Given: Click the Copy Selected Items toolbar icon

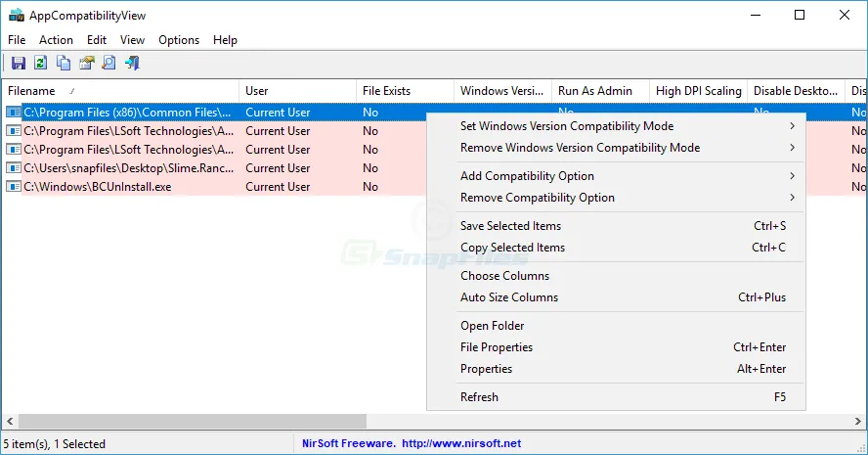Looking at the screenshot, I should 64,64.
